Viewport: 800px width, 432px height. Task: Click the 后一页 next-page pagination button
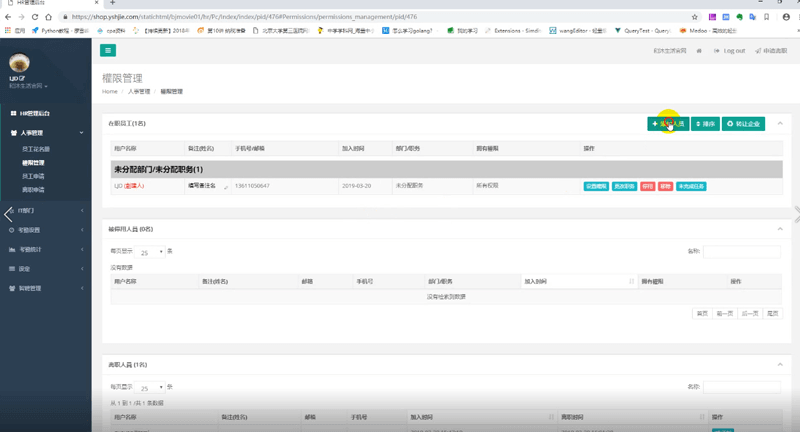pyautogui.click(x=749, y=313)
